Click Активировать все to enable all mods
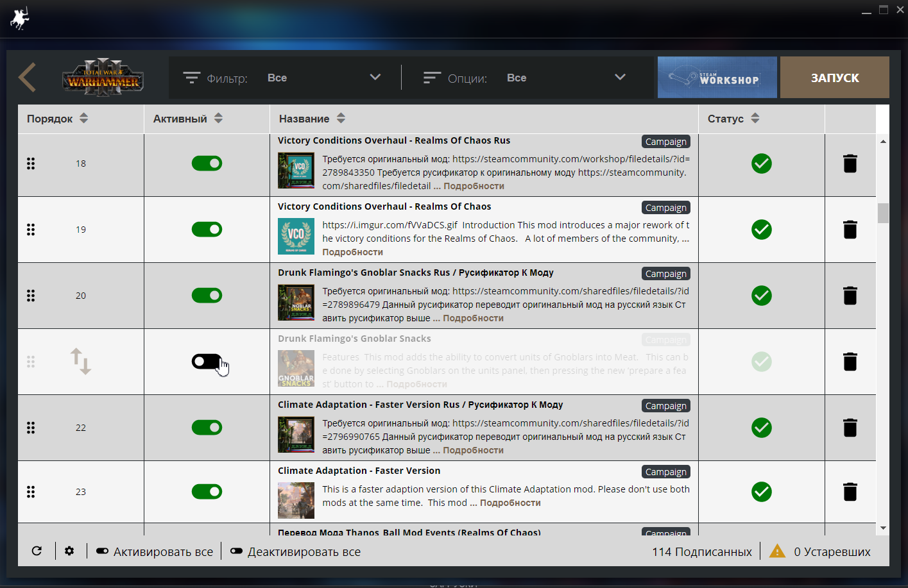The width and height of the screenshot is (908, 588). pyautogui.click(x=155, y=551)
